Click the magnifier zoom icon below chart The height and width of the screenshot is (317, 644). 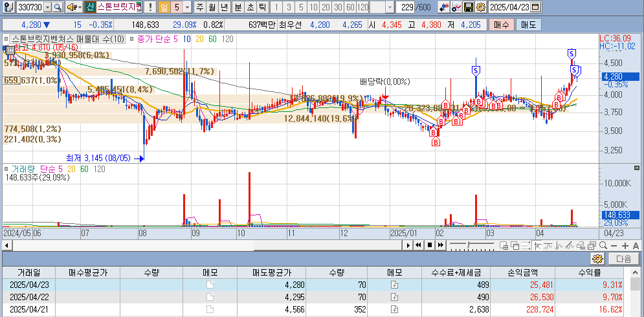click(x=603, y=246)
